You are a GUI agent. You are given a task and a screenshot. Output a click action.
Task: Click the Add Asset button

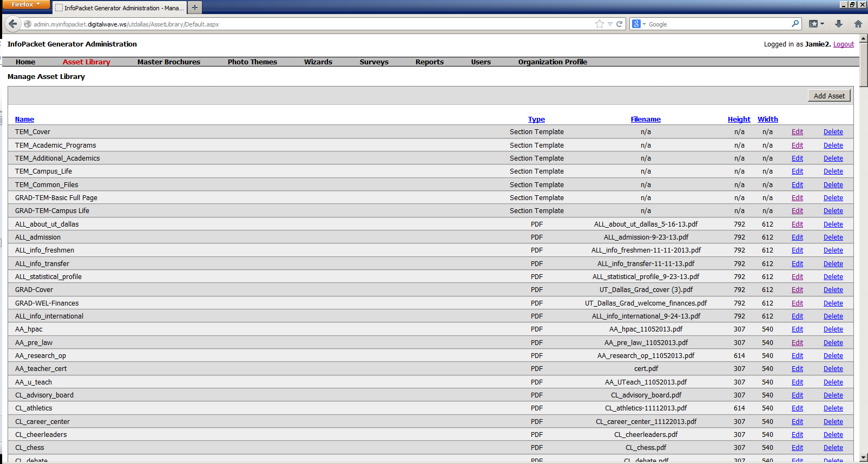pos(828,96)
